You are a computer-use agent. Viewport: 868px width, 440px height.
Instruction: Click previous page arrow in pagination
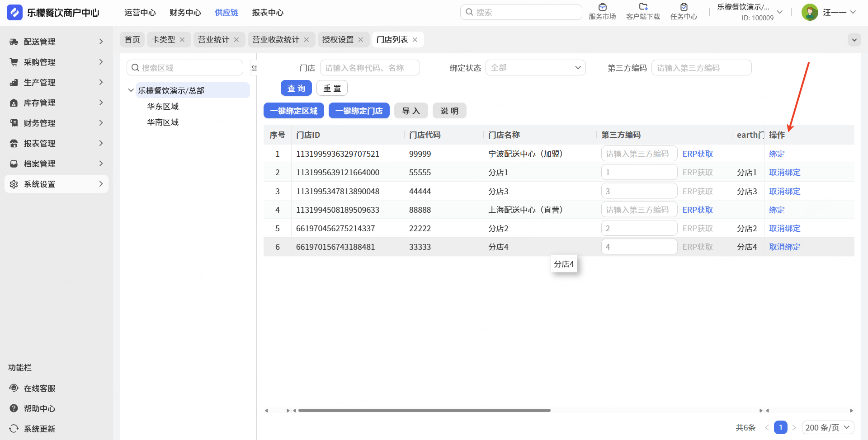pyautogui.click(x=767, y=427)
